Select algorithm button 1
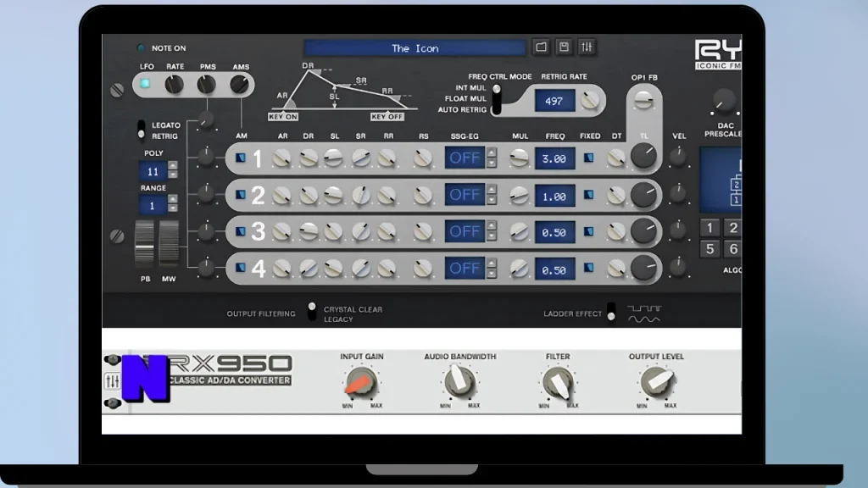Screen dimensions: 868x488 709,227
